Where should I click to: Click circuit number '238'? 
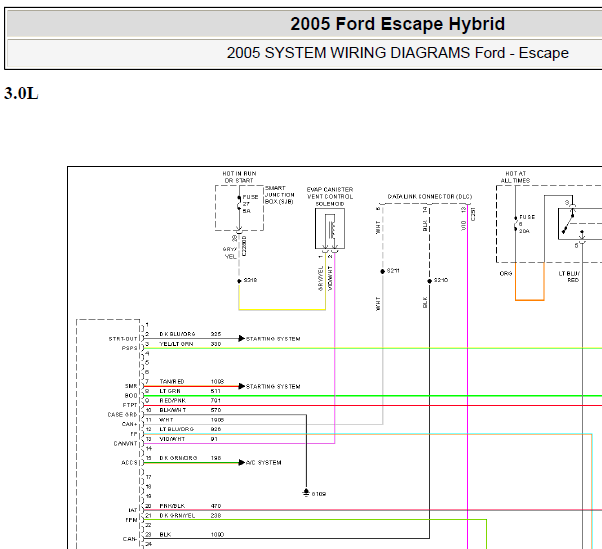(216, 516)
